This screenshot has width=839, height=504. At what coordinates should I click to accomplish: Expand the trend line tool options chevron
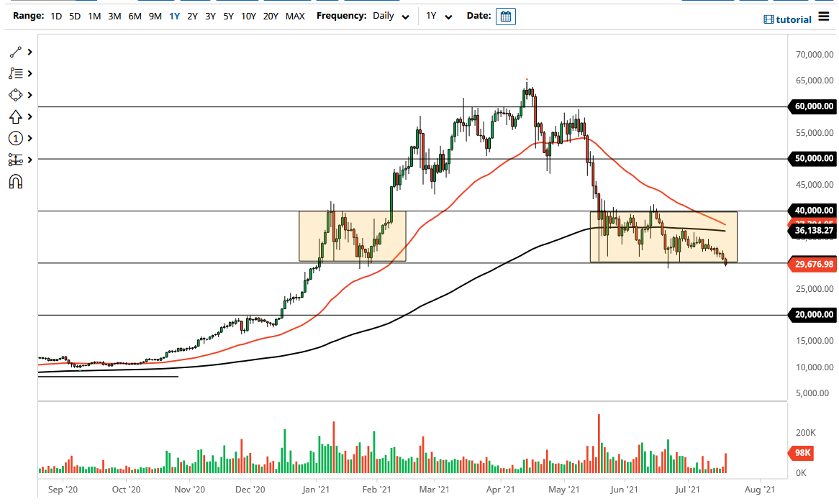[x=30, y=52]
